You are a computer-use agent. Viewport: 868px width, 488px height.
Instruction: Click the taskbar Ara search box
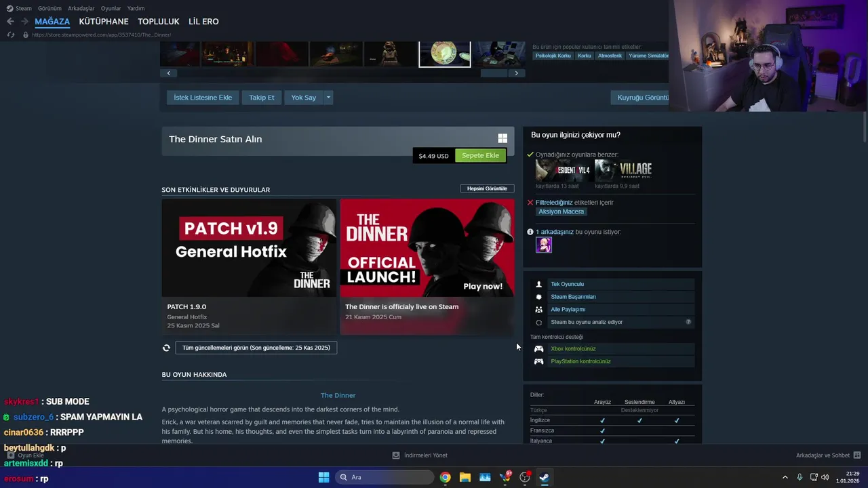[x=384, y=477]
